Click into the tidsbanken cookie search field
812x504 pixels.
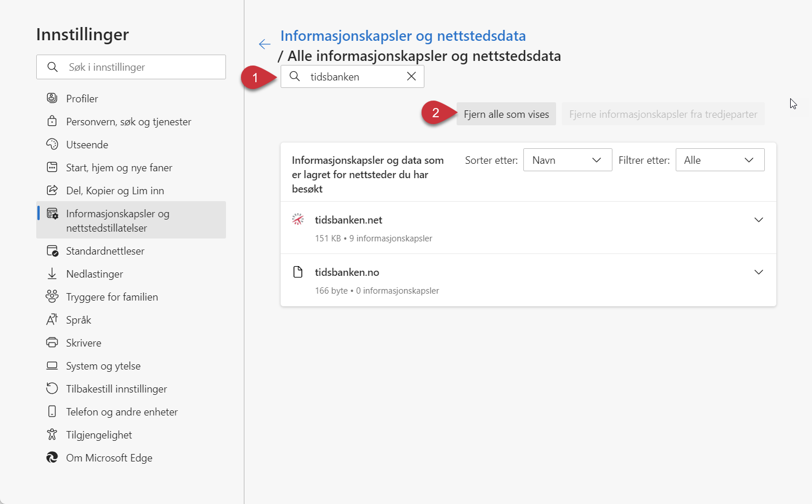[353, 76]
